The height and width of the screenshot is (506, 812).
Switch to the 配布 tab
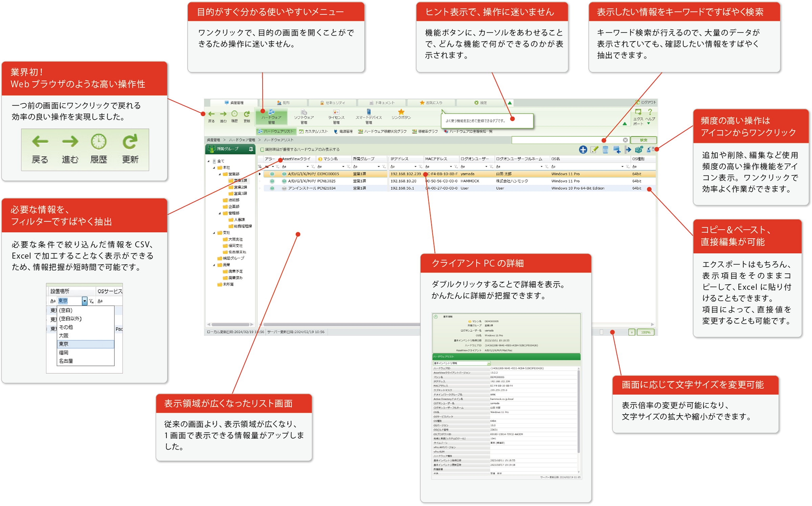coord(283,103)
